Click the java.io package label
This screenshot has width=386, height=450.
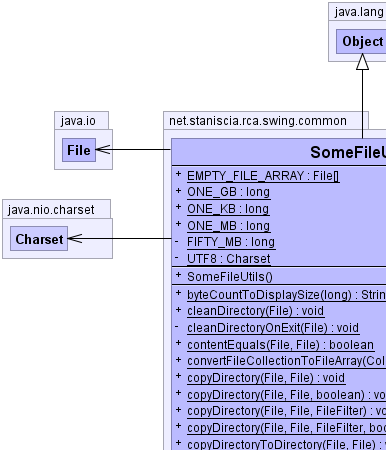pos(78,121)
